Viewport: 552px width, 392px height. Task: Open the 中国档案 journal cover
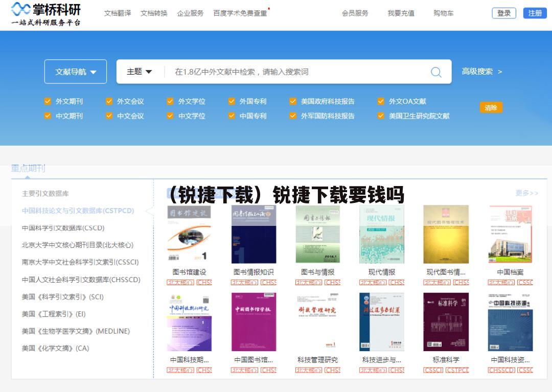click(x=510, y=235)
